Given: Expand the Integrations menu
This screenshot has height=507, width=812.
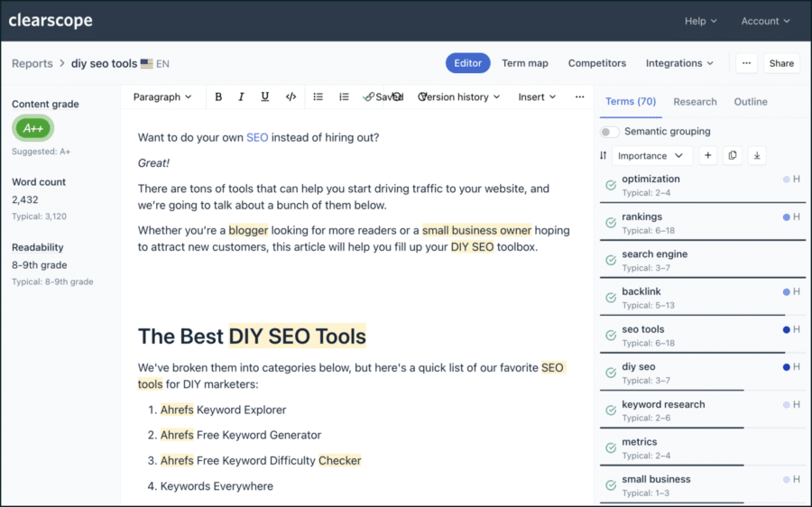Looking at the screenshot, I should coord(679,63).
